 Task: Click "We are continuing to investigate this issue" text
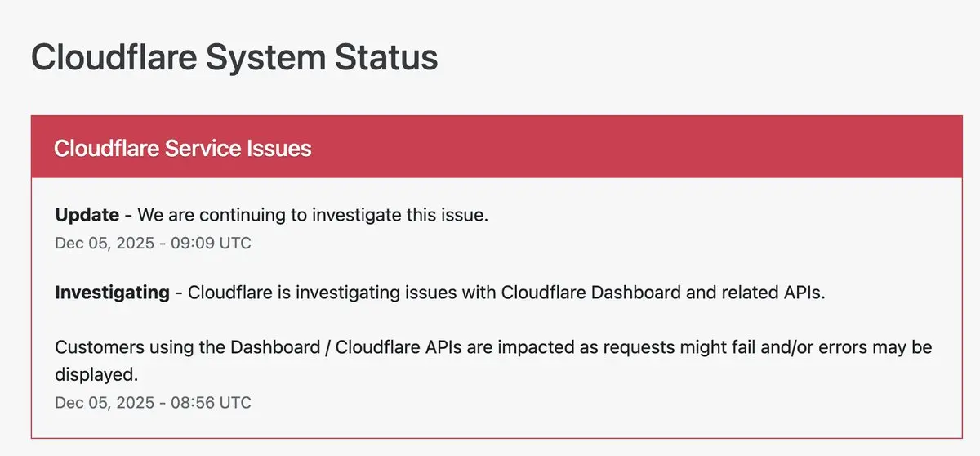(312, 215)
